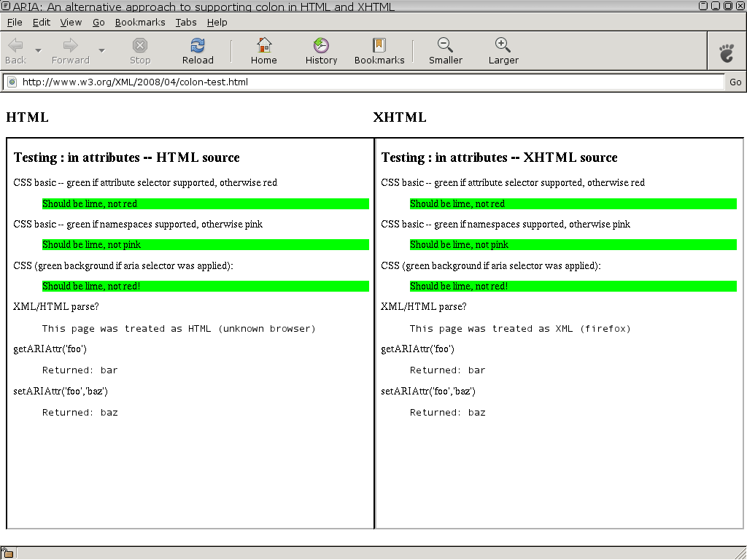Viewport: 747px width, 560px height.
Task: Open the History clock icon
Action: [x=321, y=45]
